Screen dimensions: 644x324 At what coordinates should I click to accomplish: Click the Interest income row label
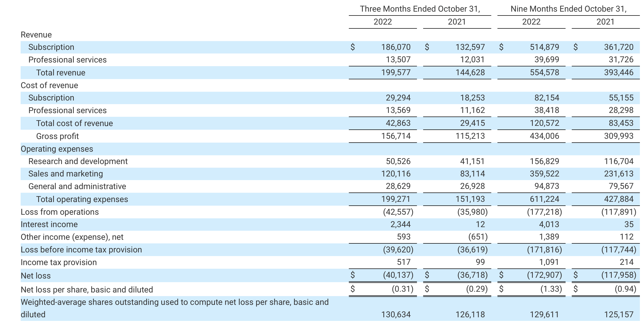pos(49,224)
